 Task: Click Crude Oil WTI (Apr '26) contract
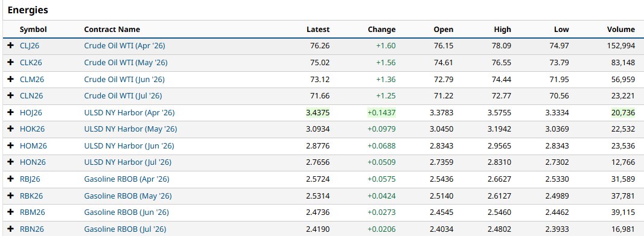(x=124, y=45)
